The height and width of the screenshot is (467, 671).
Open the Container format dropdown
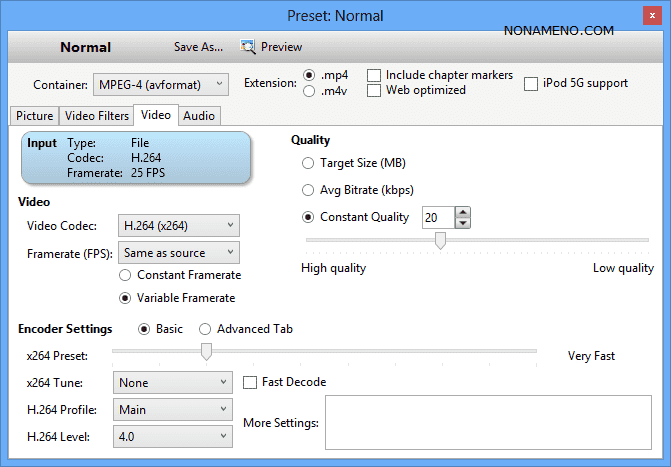(161, 84)
